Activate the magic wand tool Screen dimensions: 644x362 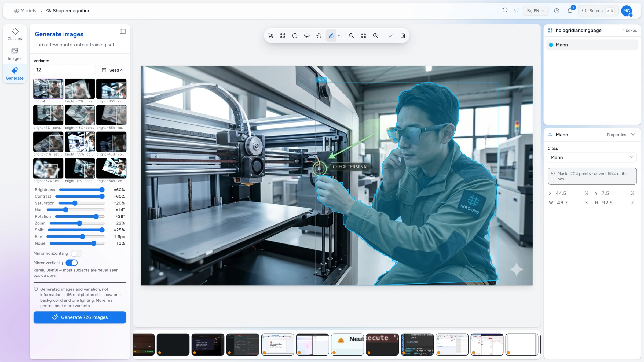[331, 36]
